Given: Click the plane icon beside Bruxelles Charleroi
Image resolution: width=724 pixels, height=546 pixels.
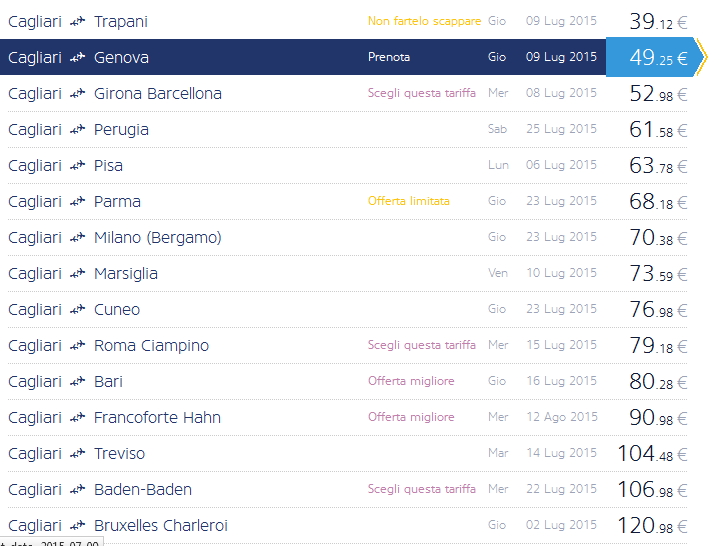Looking at the screenshot, I should click(78, 526).
